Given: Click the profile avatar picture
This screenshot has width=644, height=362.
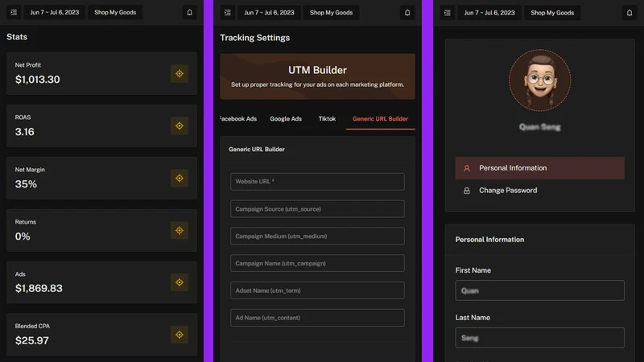Looking at the screenshot, I should tap(539, 80).
